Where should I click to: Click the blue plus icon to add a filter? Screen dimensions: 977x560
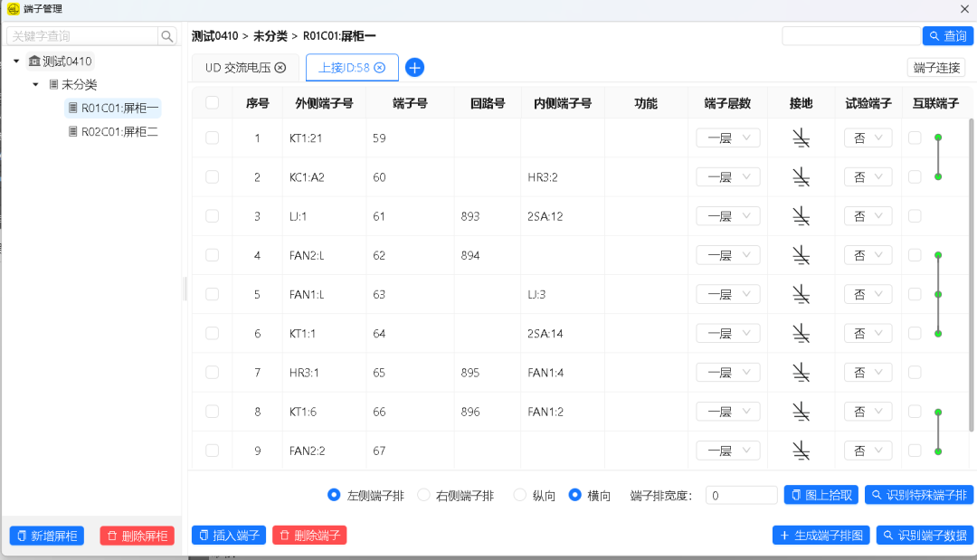pyautogui.click(x=414, y=67)
